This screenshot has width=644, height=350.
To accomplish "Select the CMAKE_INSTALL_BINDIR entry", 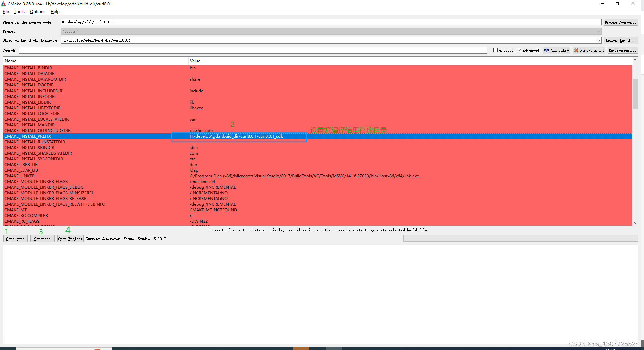I will point(28,68).
